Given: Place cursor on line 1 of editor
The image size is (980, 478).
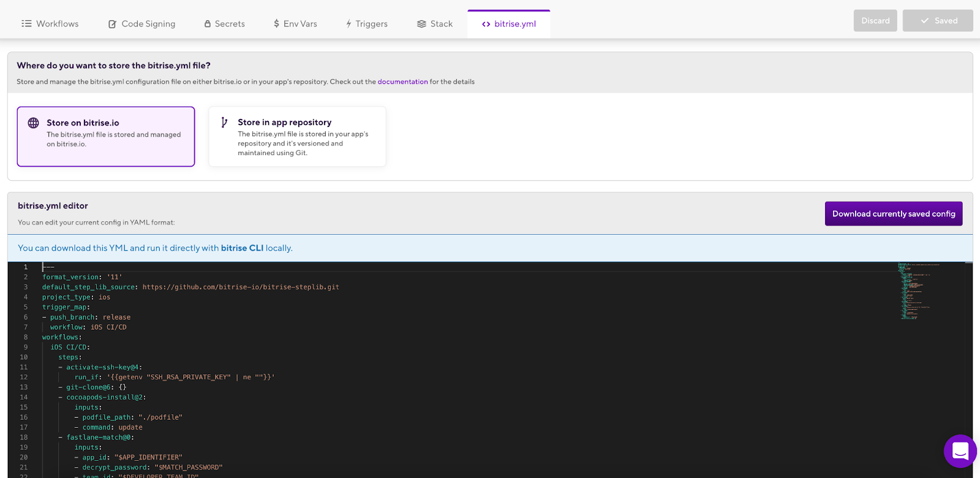Looking at the screenshot, I should [x=48, y=267].
